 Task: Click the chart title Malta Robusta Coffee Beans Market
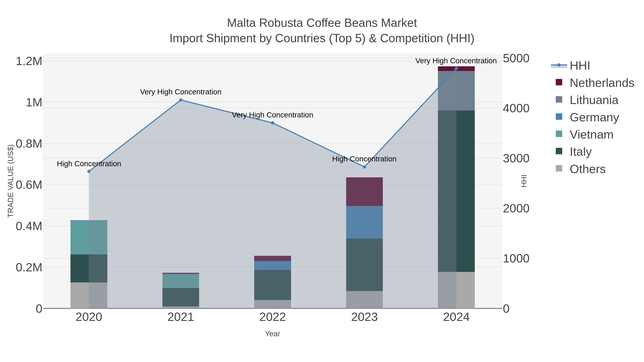coord(322,23)
